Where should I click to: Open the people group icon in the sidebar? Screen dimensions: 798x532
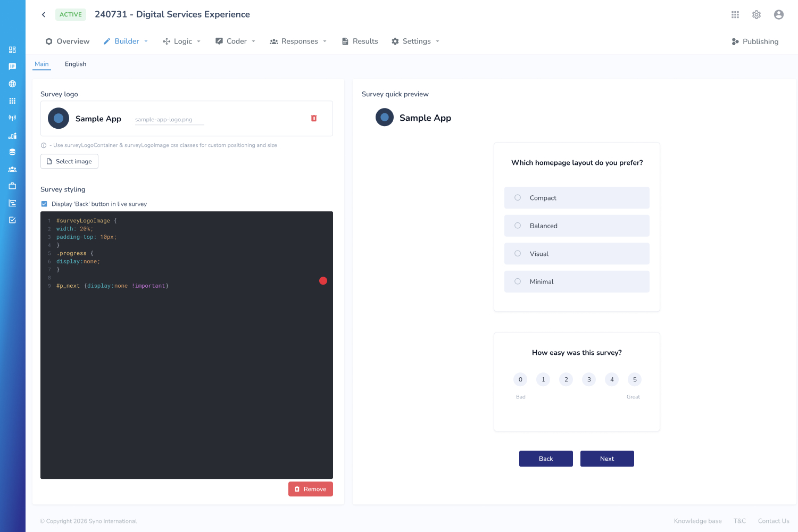[x=12, y=169]
